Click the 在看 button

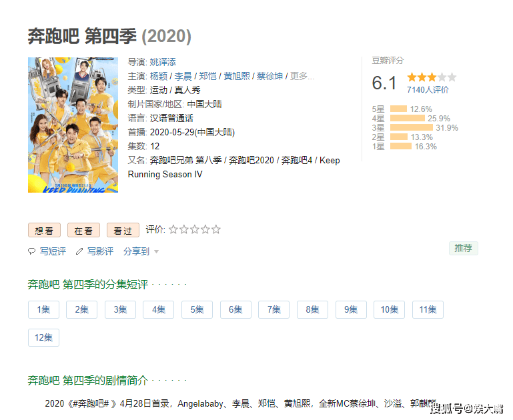83,231
